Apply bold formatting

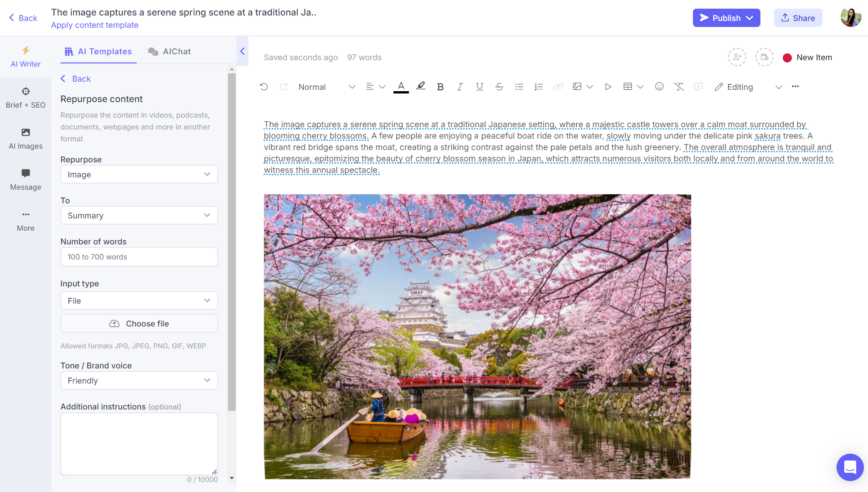[x=440, y=86]
